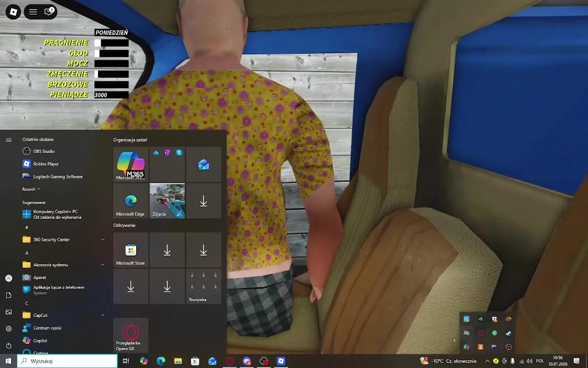Expand the 360 Security Center folder chevron
The width and height of the screenshot is (588, 368).
pos(103,240)
